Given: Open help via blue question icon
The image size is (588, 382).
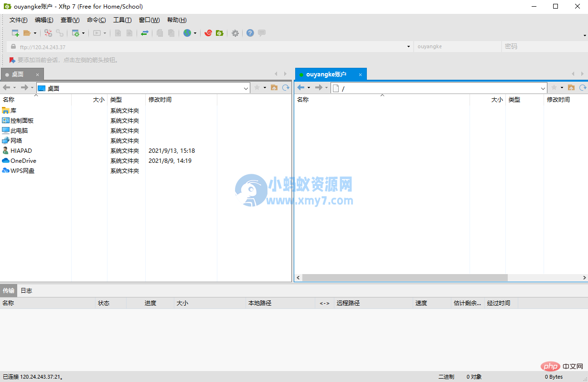Looking at the screenshot, I should click(250, 33).
